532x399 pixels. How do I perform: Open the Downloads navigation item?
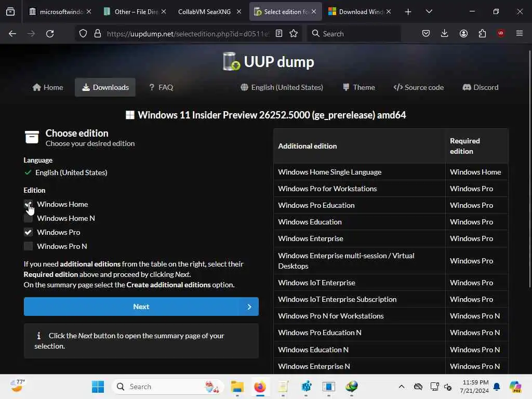(105, 87)
